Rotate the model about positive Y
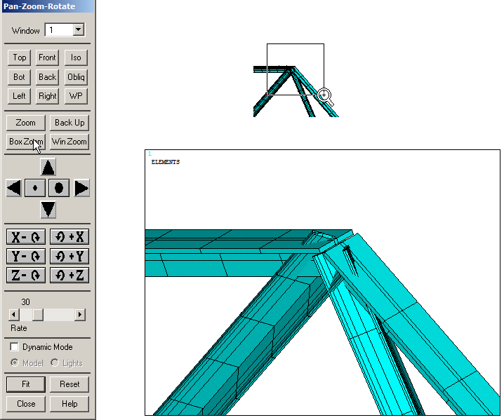 pos(69,256)
